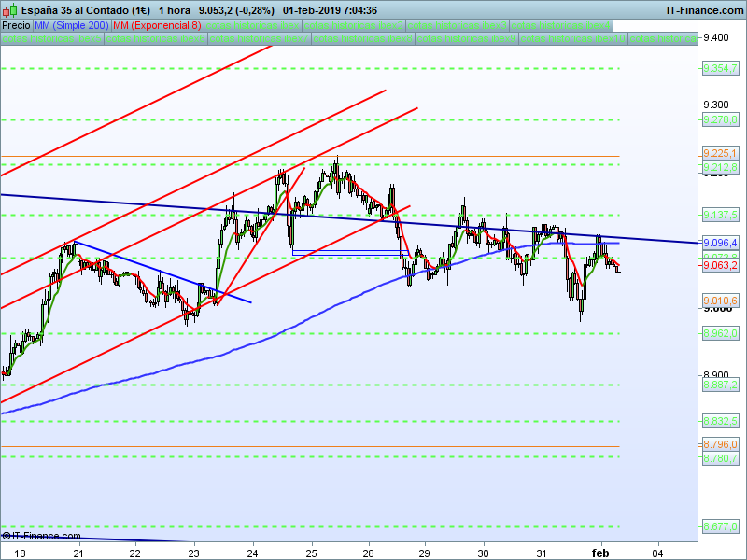Click date axis label 04
747x560 pixels.
coord(658,553)
